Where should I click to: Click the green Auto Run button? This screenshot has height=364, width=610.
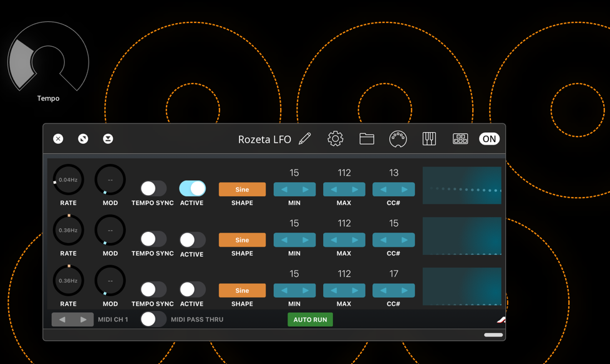(310, 320)
